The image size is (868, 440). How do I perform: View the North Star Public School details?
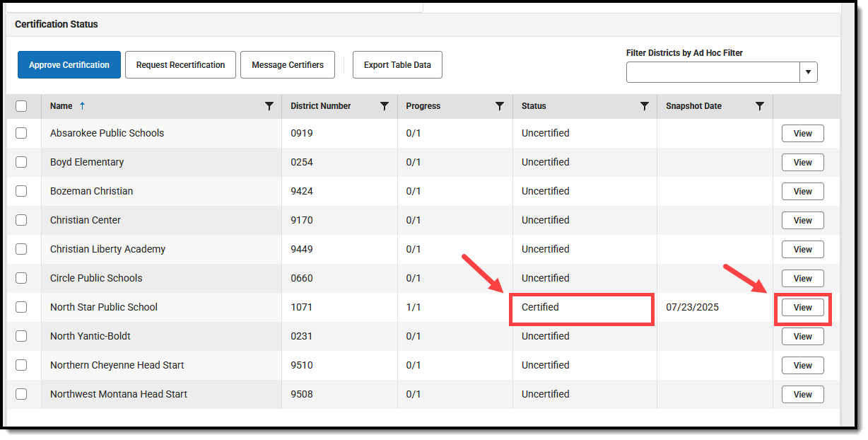[802, 308]
